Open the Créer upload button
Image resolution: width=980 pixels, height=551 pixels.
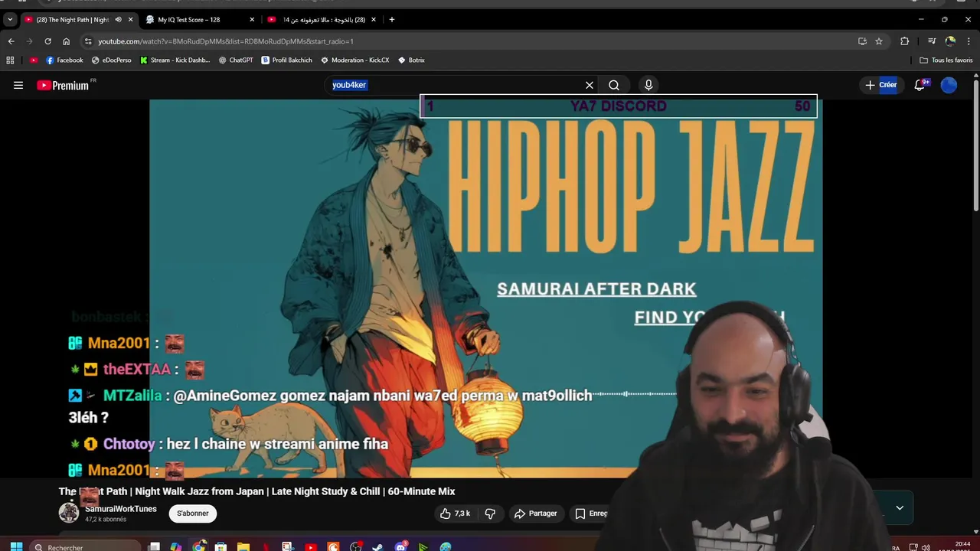(881, 85)
